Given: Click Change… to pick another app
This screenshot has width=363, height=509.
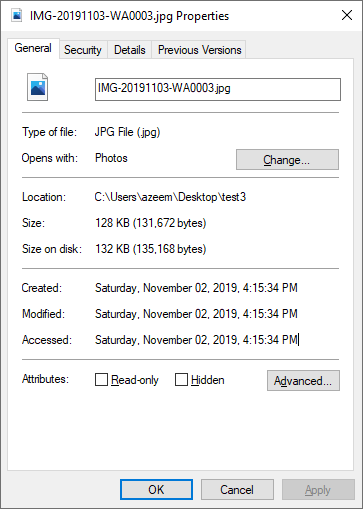Looking at the screenshot, I should coord(287,160).
